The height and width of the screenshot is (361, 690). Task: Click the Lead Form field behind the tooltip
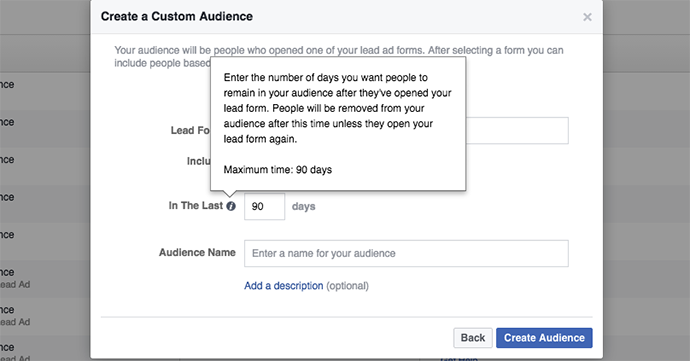[x=517, y=130]
